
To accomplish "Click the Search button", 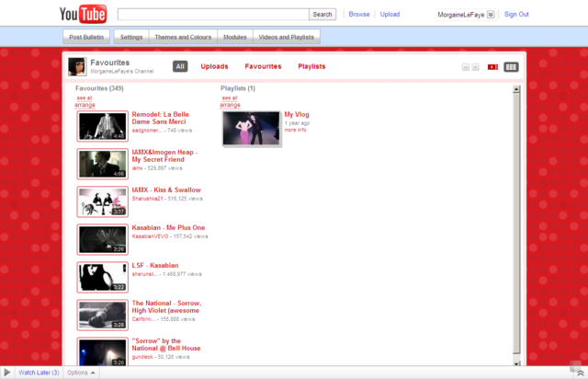I will [x=322, y=15].
